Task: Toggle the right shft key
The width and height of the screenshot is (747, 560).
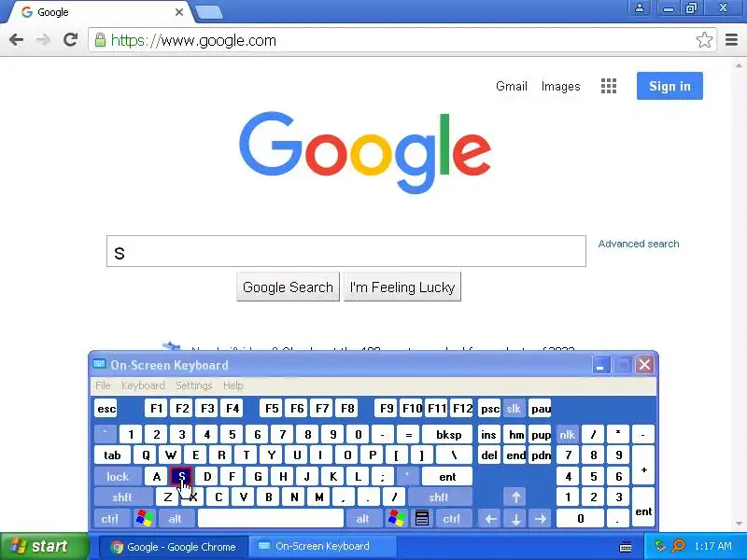Action: 439,497
